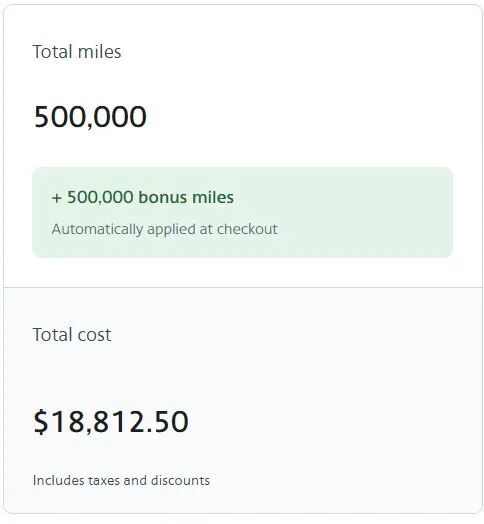The height and width of the screenshot is (524, 484).
Task: Click the dollar sign in total cost
Action: click(x=41, y=422)
